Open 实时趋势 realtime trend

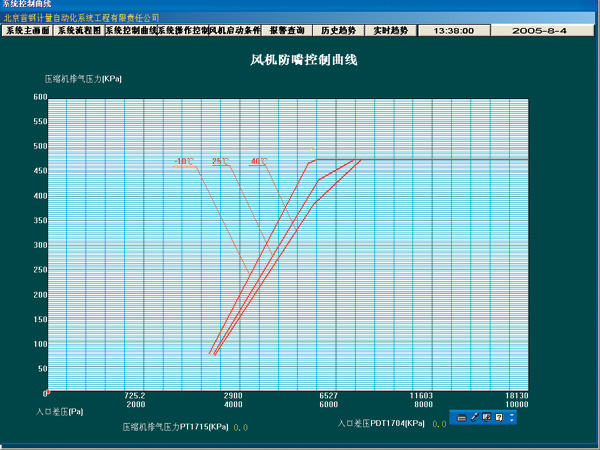[391, 31]
